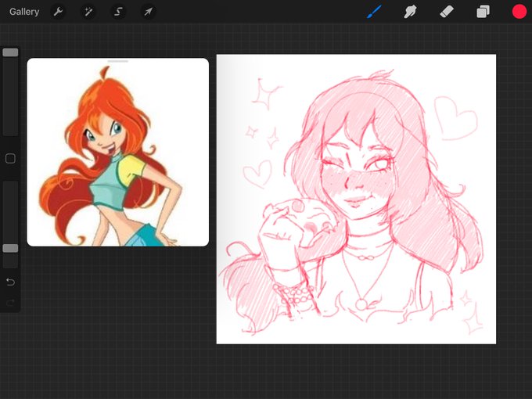
Task: Activate the Transform arrow tool
Action: point(148,12)
